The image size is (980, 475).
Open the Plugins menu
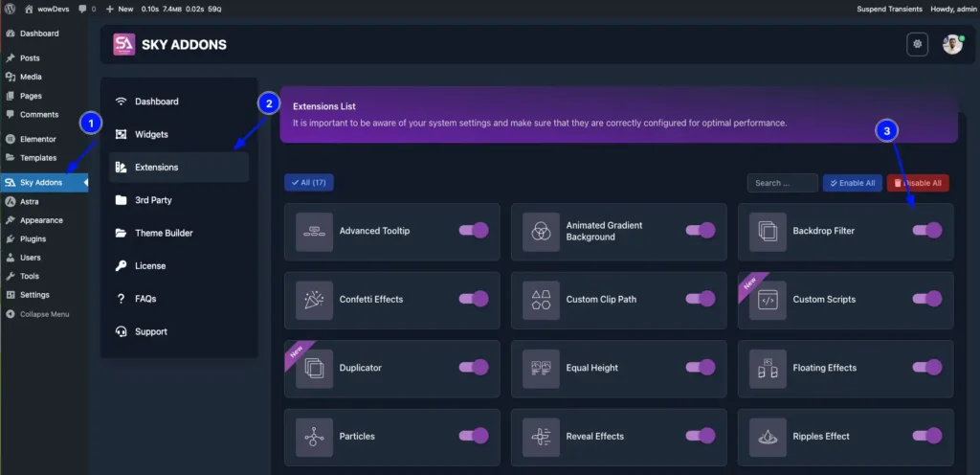44,238
